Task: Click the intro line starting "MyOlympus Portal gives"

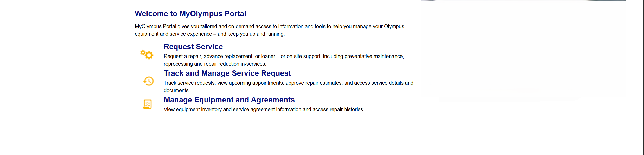Action: (x=269, y=26)
